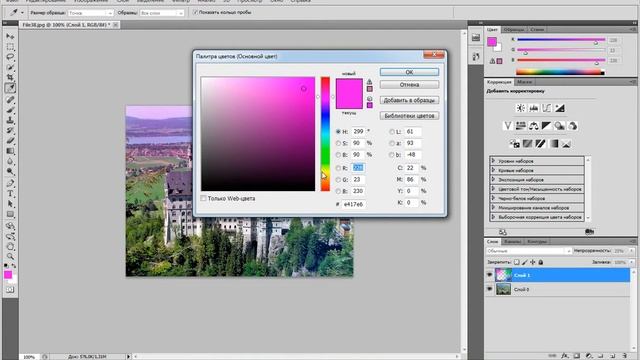640x360 pixels.
Task: Select the Gradient tool
Action: coord(10,151)
